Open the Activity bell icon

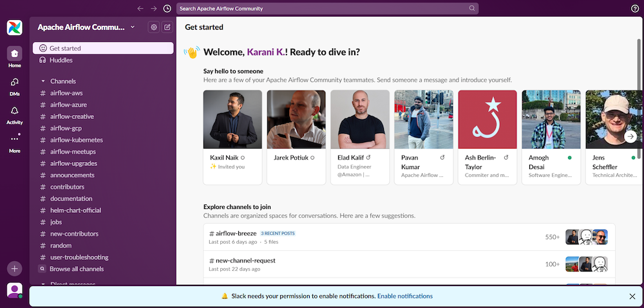[14, 111]
